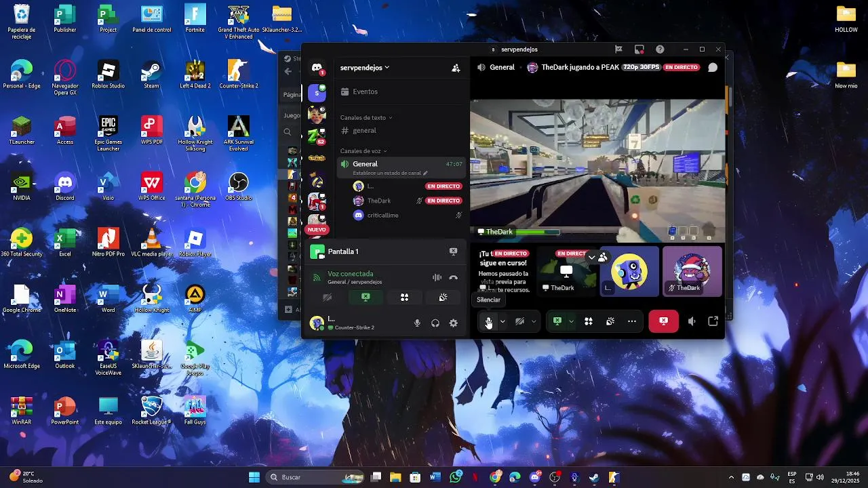Toggle green screen share button in call controls
This screenshot has width=868, height=488.
coord(557,321)
